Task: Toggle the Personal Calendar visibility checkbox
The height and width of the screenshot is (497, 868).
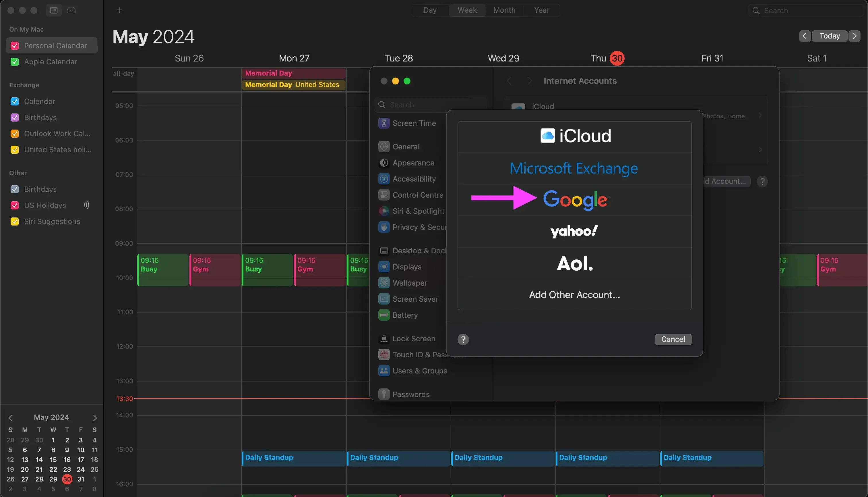Action: (x=15, y=45)
